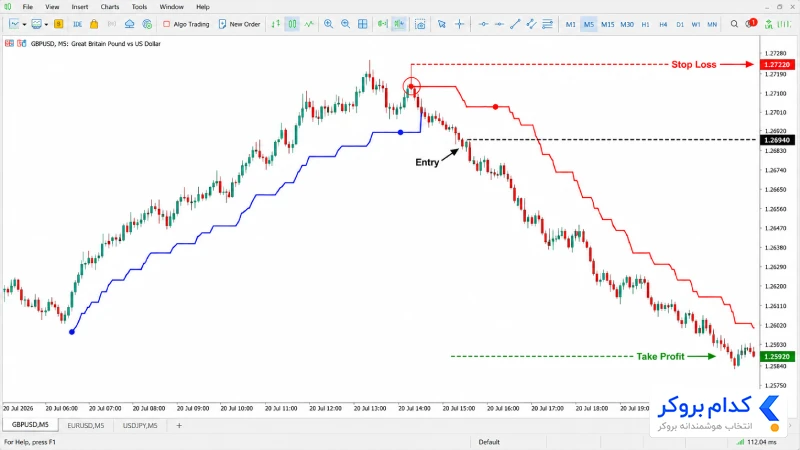800x450 pixels.
Task: Open notifications icon with red badge
Action: 751,23
